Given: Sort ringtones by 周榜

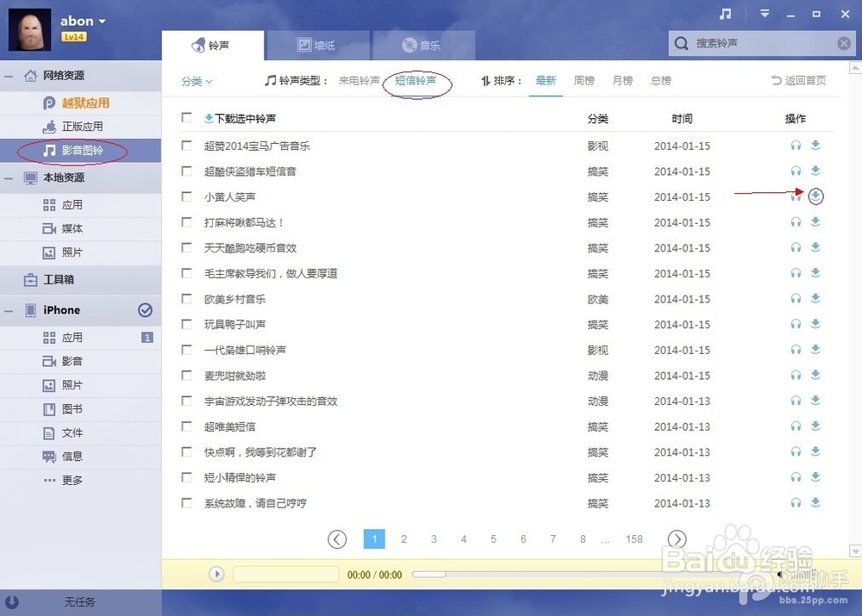Looking at the screenshot, I should [x=584, y=80].
